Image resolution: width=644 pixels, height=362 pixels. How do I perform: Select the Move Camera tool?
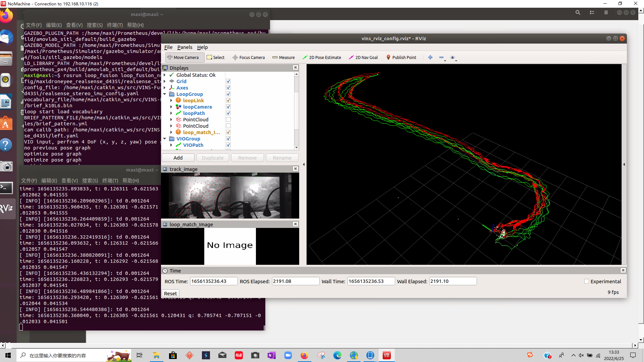(183, 57)
